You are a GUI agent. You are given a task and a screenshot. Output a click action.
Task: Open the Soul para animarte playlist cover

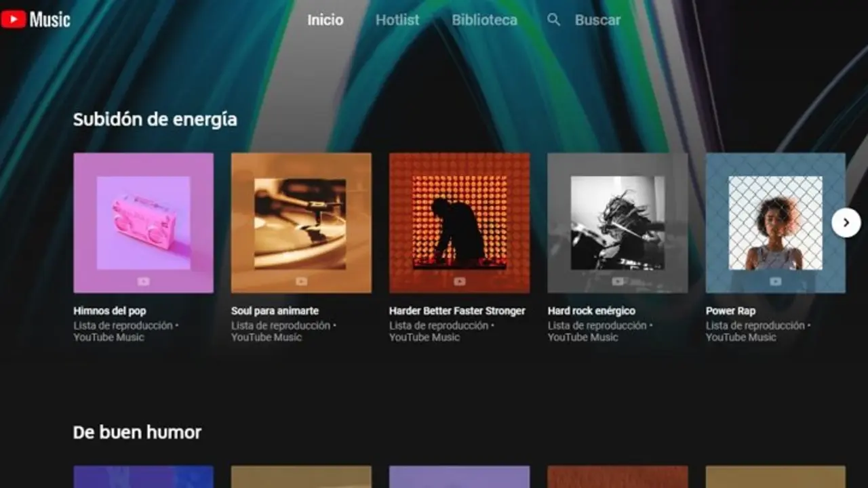(x=301, y=223)
